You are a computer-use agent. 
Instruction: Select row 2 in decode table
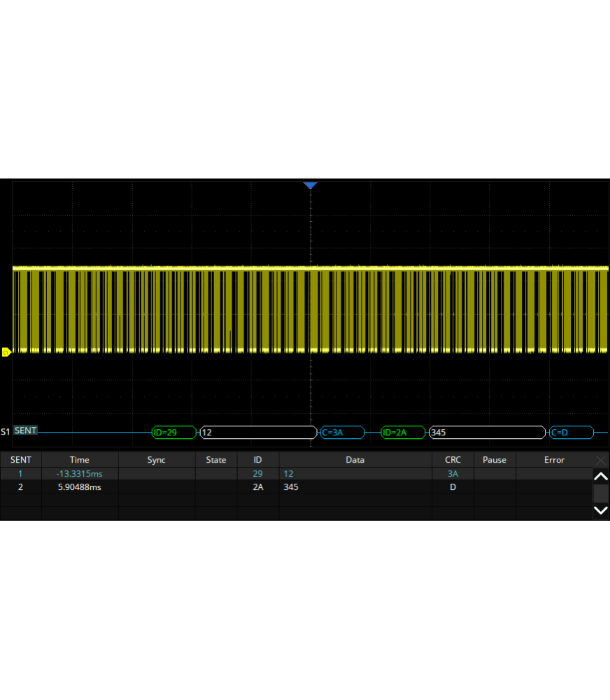tap(297, 487)
